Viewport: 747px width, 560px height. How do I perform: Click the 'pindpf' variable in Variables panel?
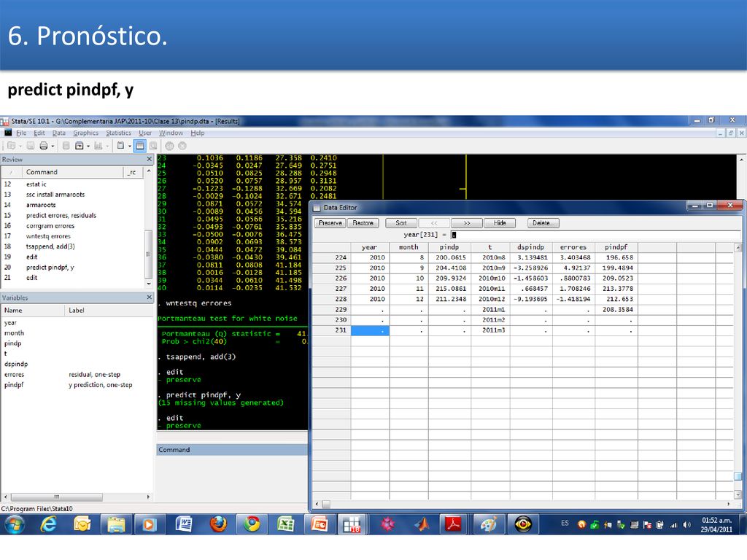tap(14, 385)
